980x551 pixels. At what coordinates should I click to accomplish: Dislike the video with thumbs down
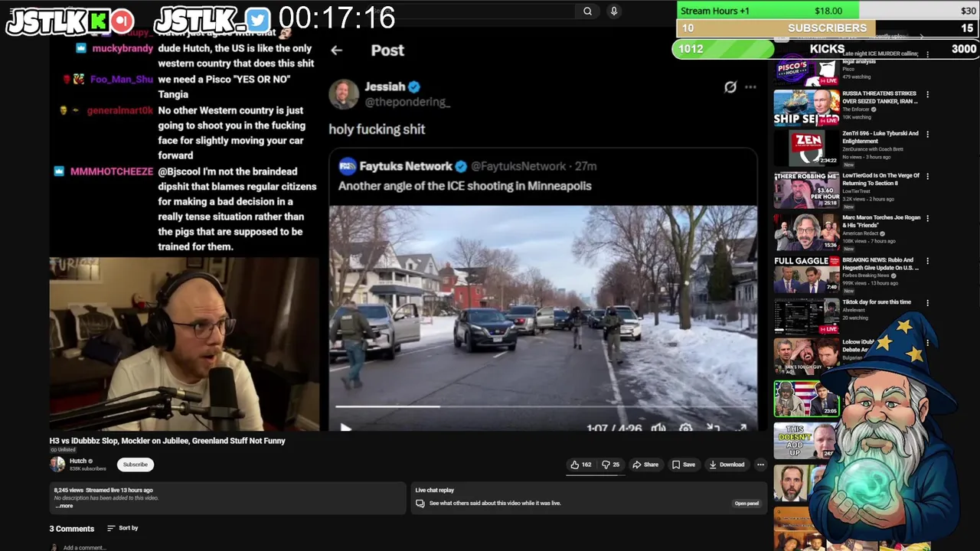(x=611, y=465)
